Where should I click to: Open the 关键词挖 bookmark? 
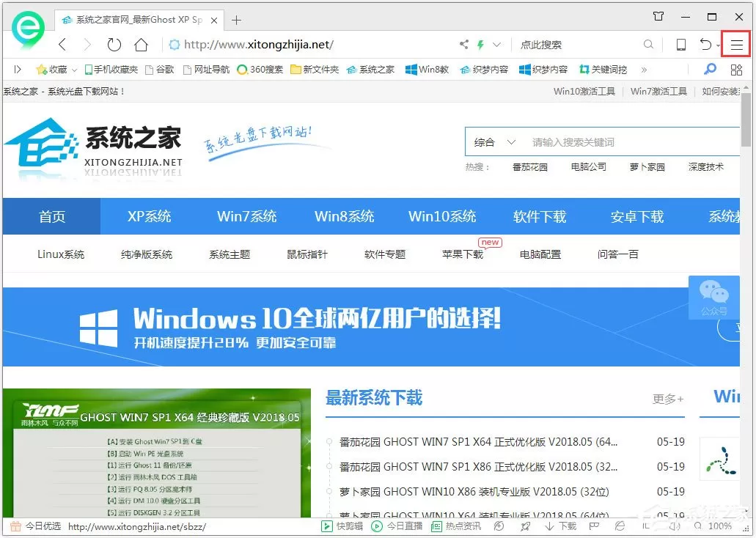click(603, 70)
